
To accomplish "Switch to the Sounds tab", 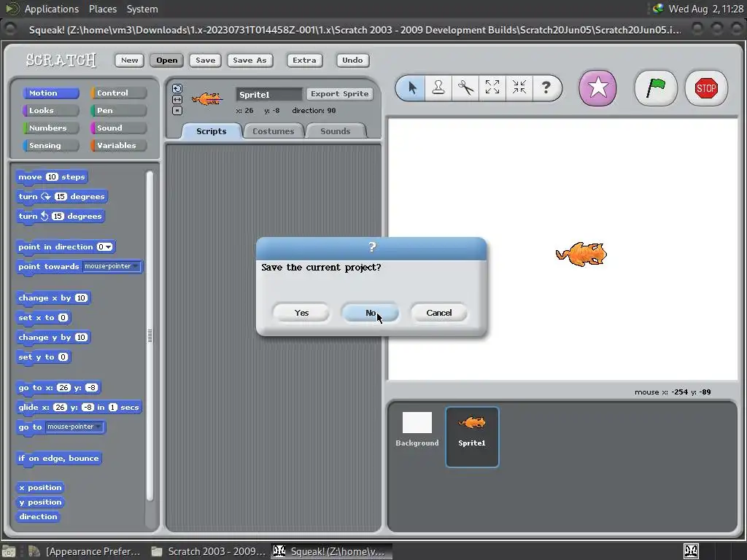I will [x=336, y=131].
